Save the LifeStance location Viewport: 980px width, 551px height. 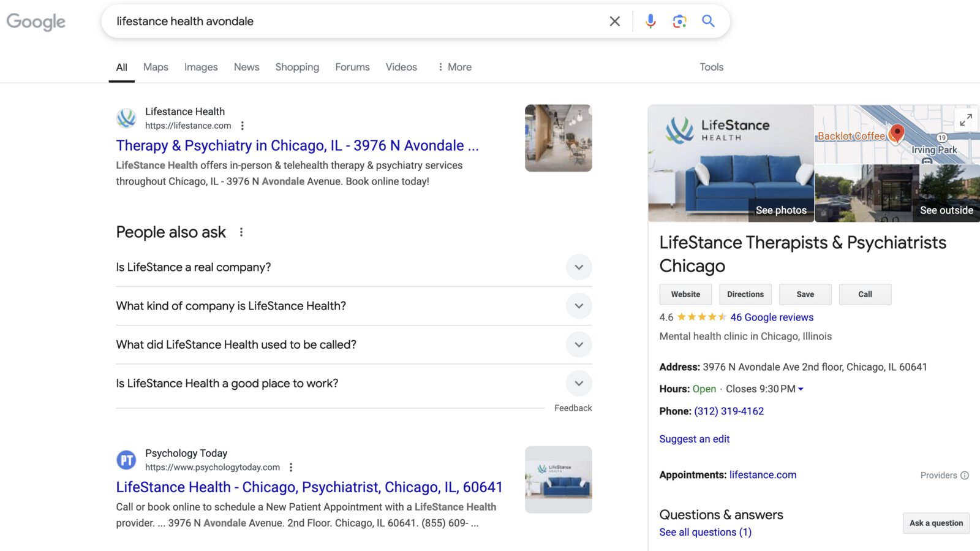pyautogui.click(x=805, y=295)
